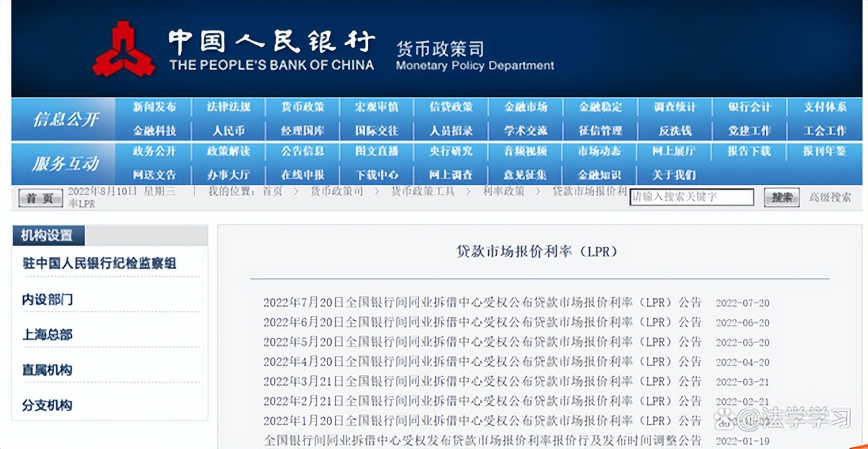Open the 政务公开 menu
868x449 pixels.
coord(153,151)
